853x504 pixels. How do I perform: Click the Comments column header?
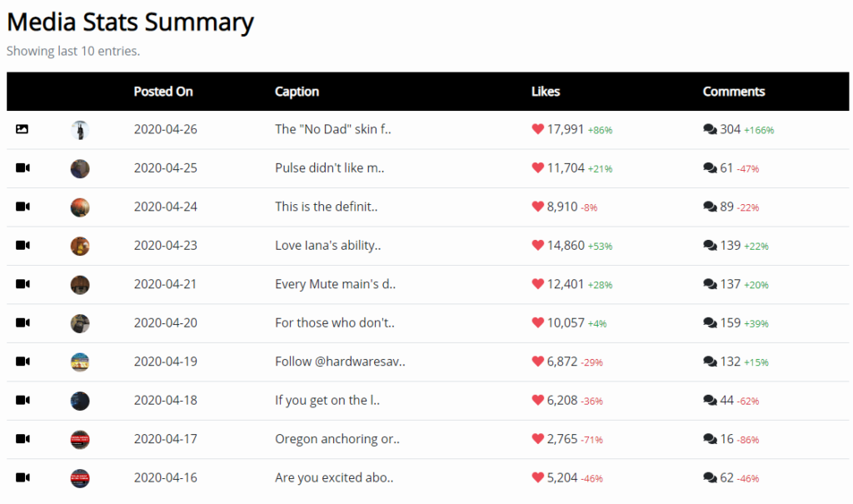pos(734,92)
